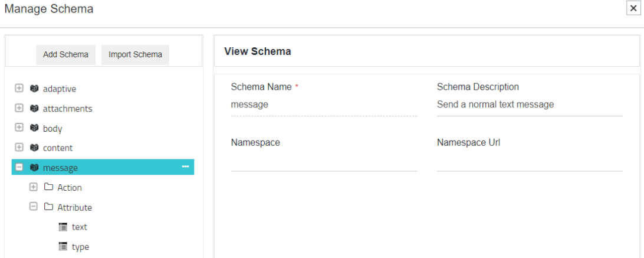
Task: Click the content schema book icon
Action: [34, 148]
